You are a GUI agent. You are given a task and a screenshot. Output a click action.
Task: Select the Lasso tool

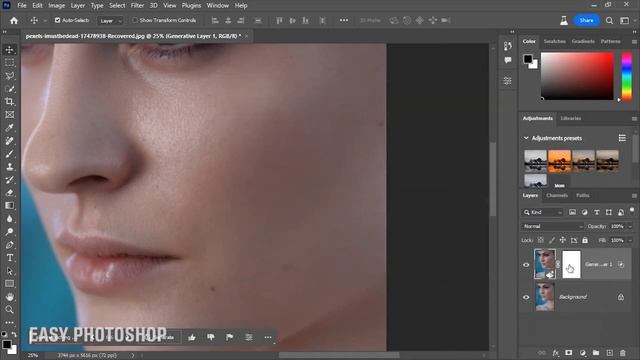pos(9,76)
